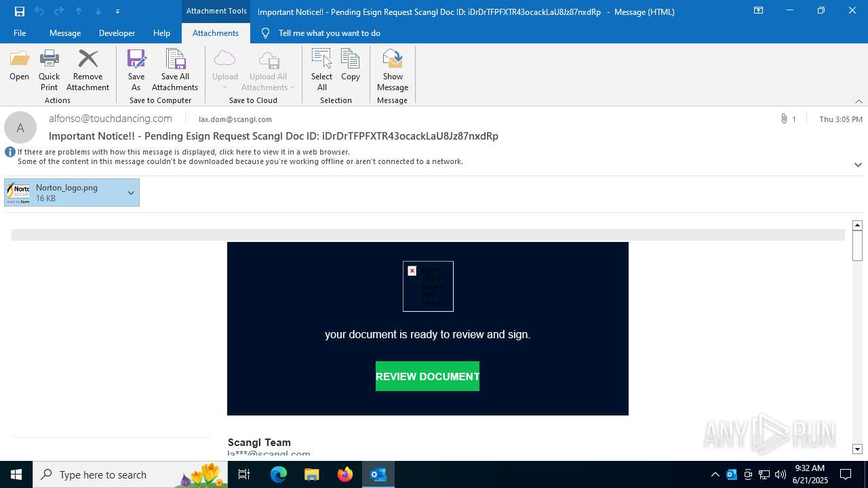Collapse the ribbon chevron
Viewport: 868px width, 488px height.
pyautogui.click(x=859, y=101)
